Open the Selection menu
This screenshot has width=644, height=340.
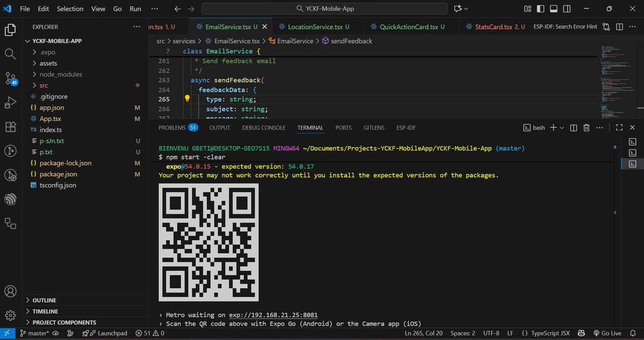70,9
